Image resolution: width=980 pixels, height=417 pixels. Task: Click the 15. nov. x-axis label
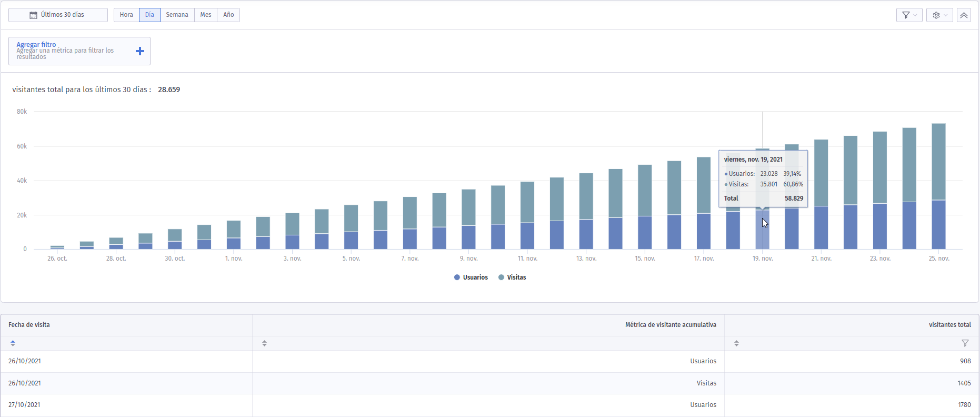coord(645,259)
